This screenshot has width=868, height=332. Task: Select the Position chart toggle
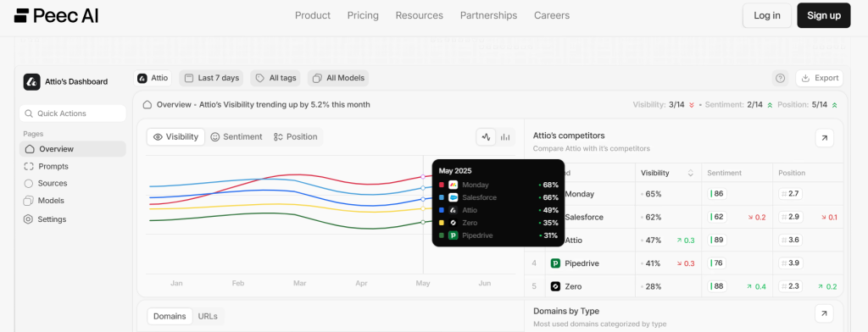click(x=296, y=136)
